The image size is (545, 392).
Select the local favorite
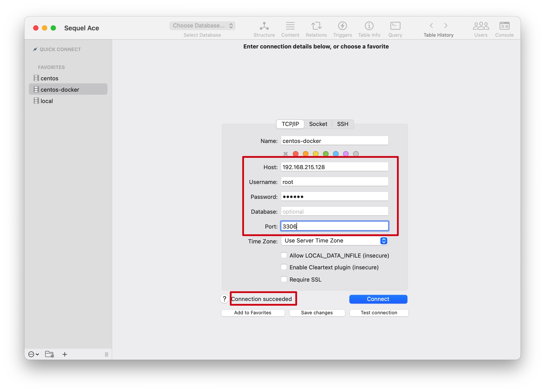(x=68, y=101)
